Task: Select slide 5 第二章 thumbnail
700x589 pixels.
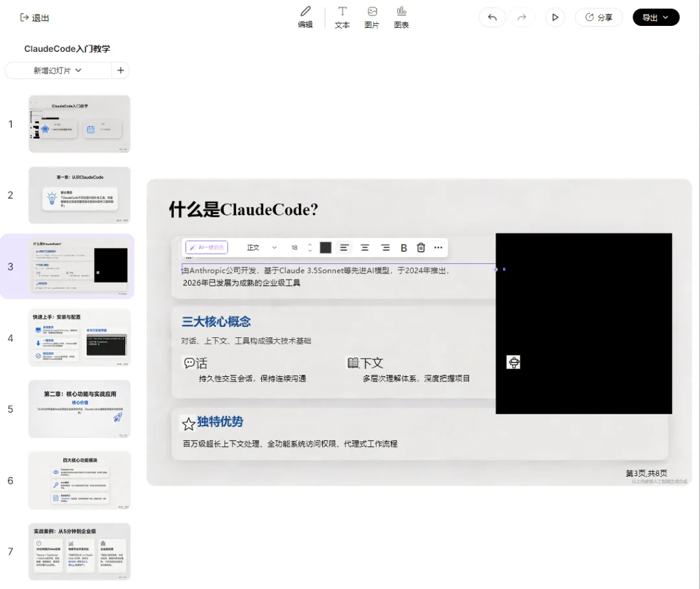Action: (x=80, y=409)
